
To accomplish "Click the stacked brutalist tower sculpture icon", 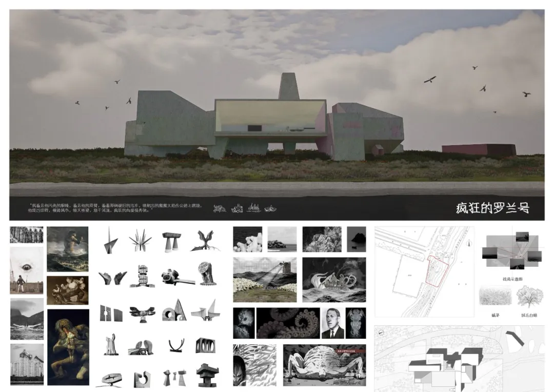I will (x=206, y=375).
